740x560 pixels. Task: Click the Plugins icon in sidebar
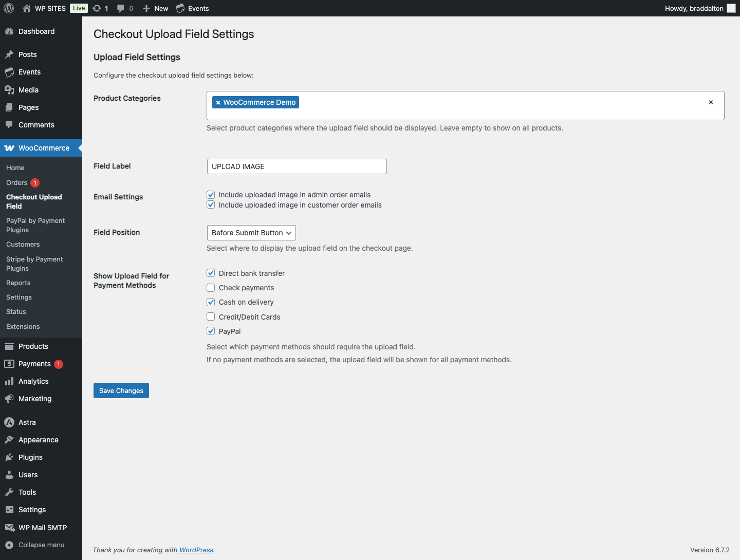pyautogui.click(x=9, y=457)
